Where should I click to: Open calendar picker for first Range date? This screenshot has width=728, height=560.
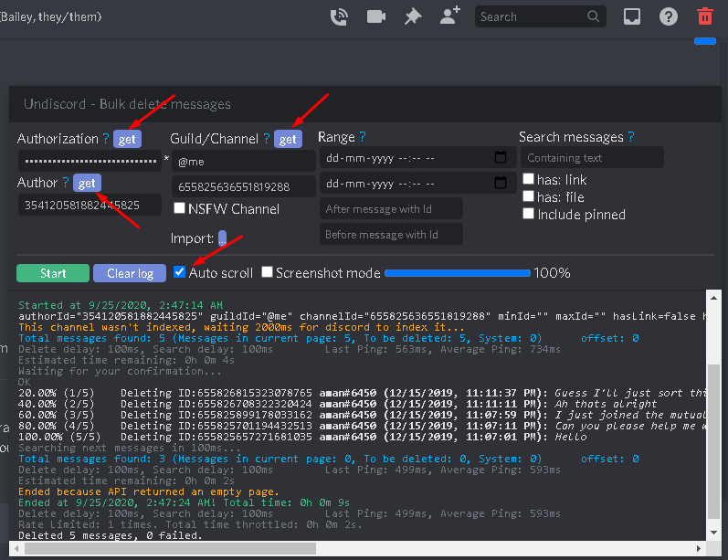501,157
